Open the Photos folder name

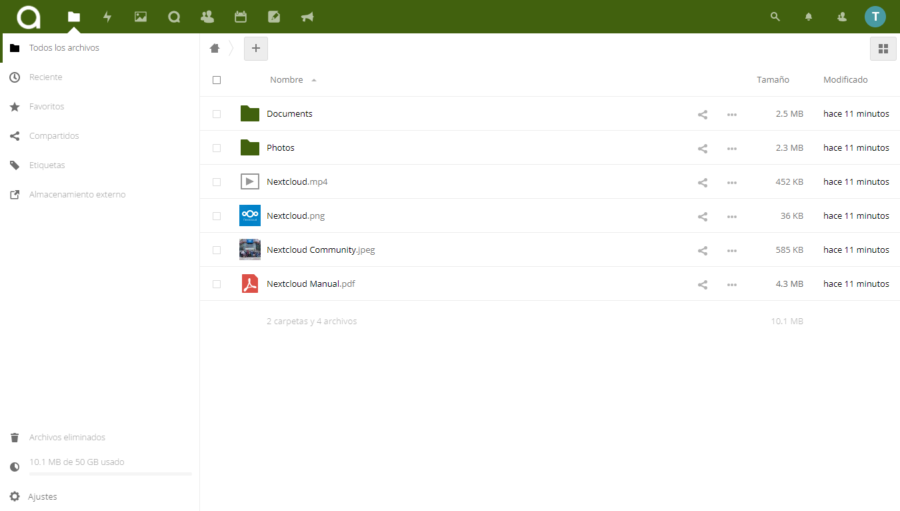(x=280, y=148)
